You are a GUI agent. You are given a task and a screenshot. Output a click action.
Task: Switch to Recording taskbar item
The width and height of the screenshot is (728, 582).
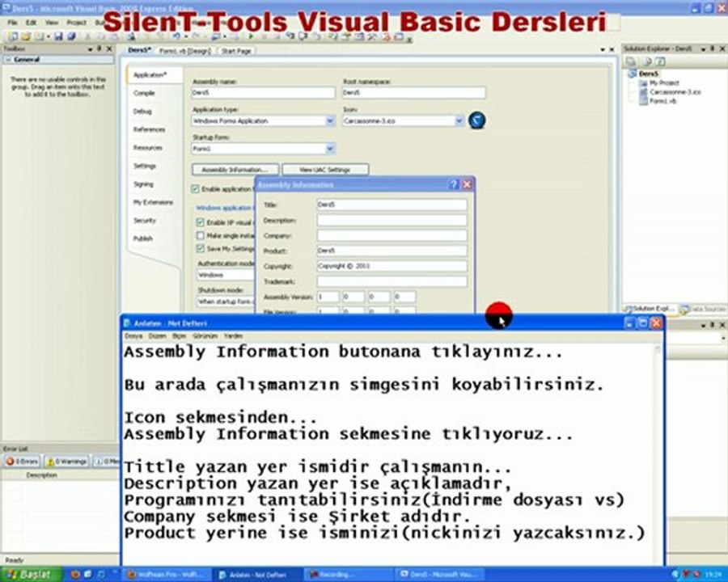[348, 575]
